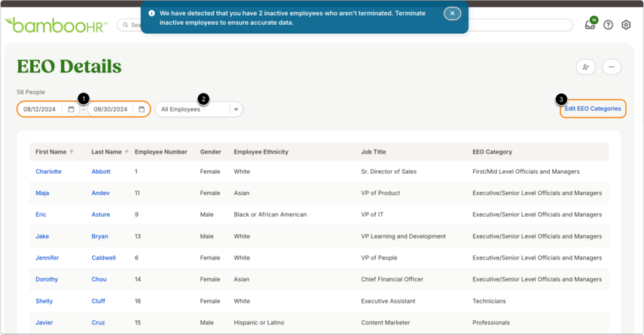
Task: Click last name Andev link
Action: click(101, 193)
